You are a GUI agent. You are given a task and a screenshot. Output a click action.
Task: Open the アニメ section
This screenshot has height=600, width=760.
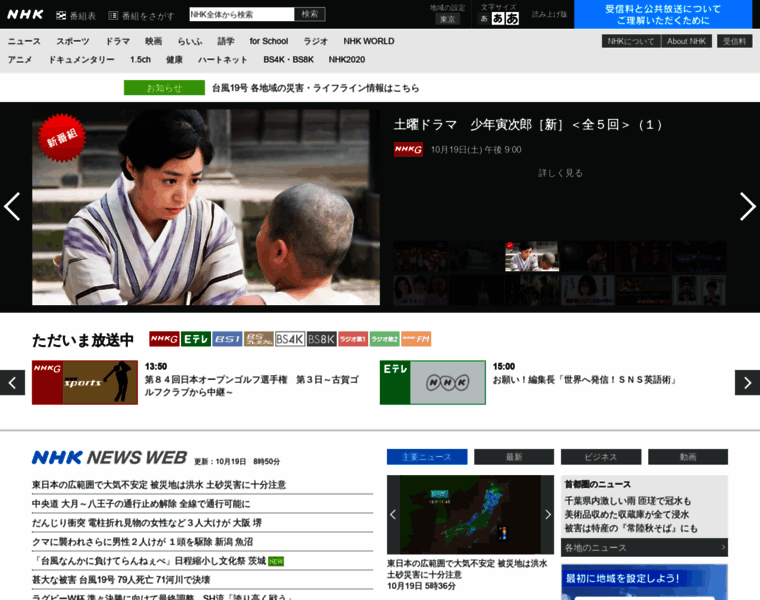click(x=20, y=60)
